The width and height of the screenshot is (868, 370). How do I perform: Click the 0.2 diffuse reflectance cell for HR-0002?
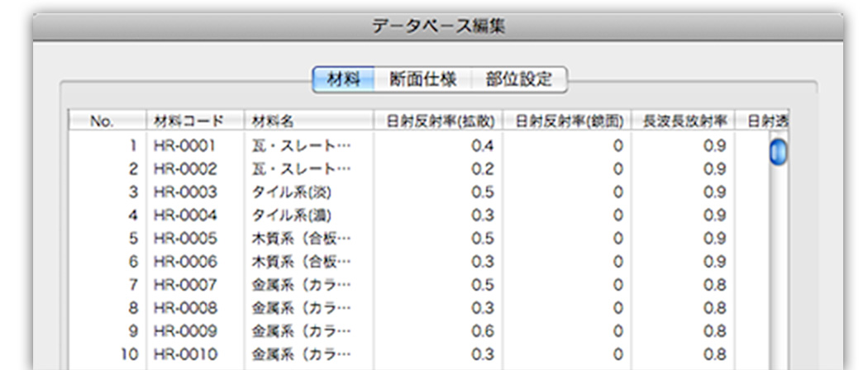[484, 169]
